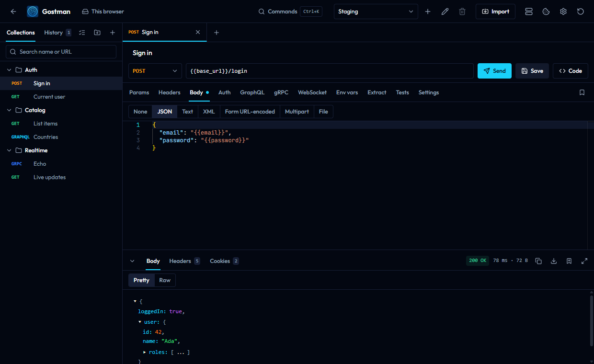
Task: Show response Headers tab
Action: click(184, 261)
